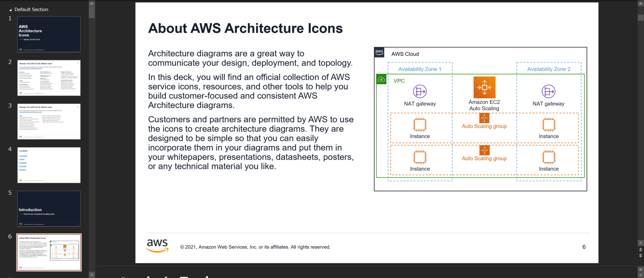Select the lower Auto Scaling group icon

click(x=484, y=150)
